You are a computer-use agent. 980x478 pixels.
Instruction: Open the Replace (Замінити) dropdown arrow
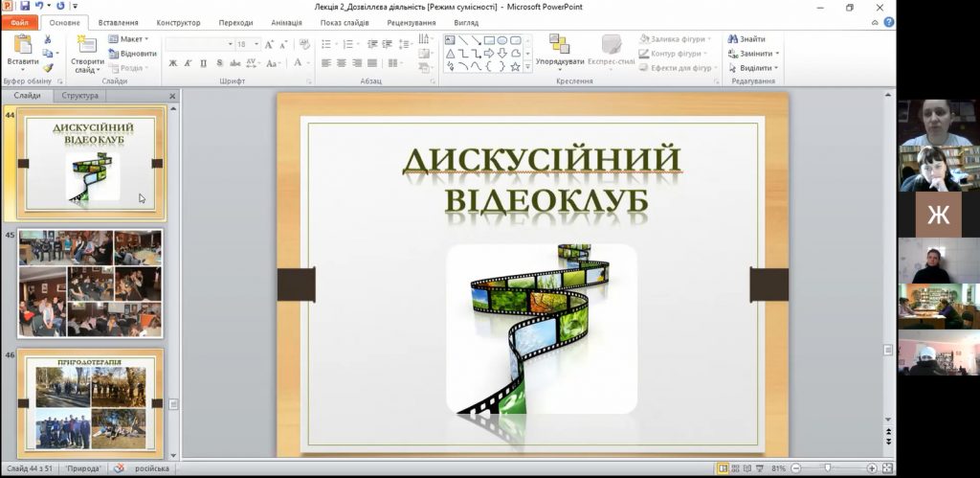point(777,54)
